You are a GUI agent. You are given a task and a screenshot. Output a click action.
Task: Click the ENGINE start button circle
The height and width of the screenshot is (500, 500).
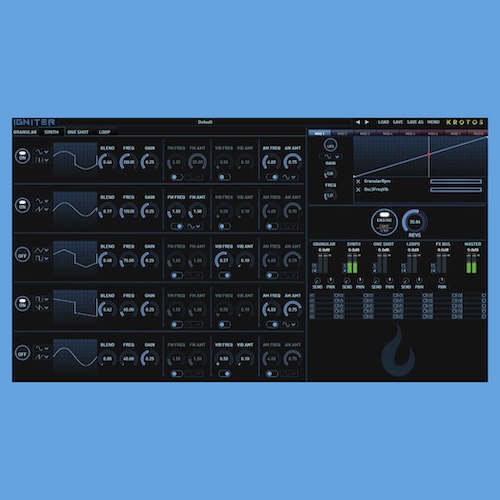click(384, 222)
